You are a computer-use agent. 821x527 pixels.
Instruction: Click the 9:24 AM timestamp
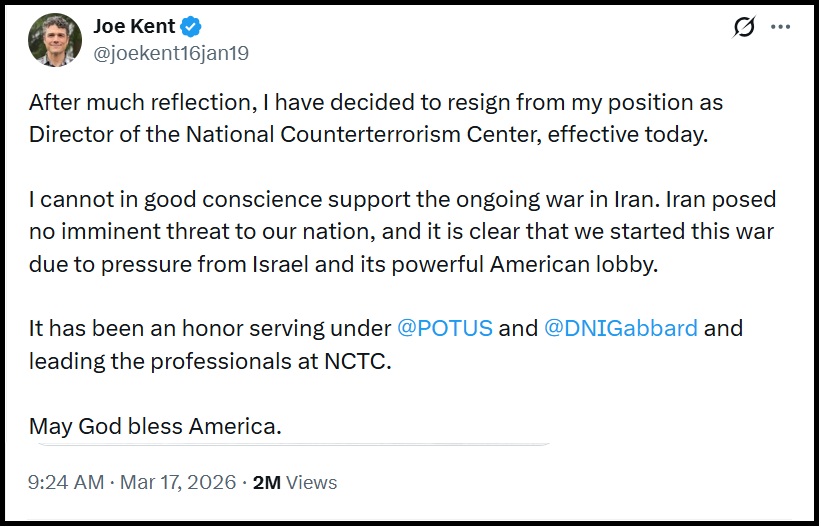[x=66, y=482]
